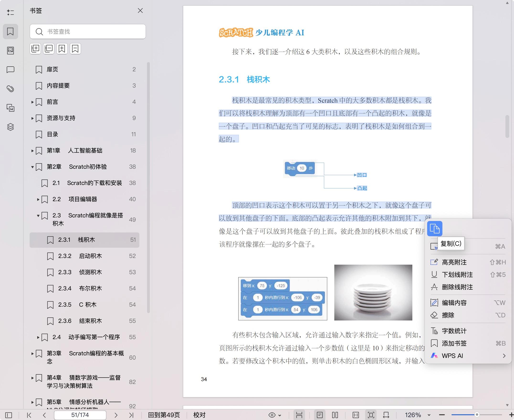This screenshot has width=514, height=420.
Task: Close the bookmark panel
Action: pos(140,11)
